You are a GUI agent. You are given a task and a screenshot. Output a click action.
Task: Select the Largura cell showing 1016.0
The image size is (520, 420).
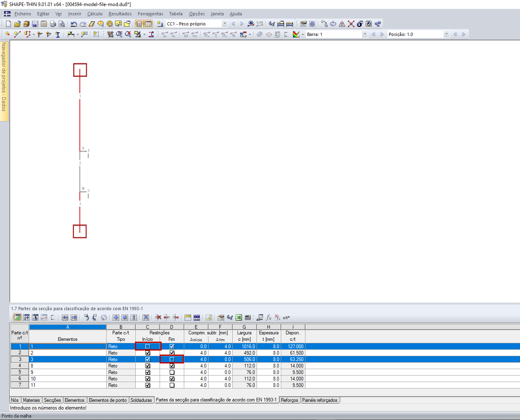pos(244,346)
